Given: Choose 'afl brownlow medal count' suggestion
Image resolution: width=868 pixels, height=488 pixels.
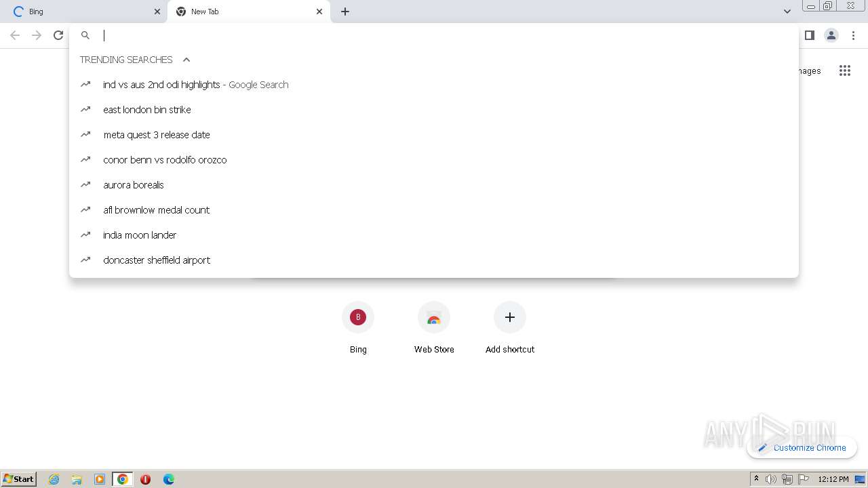Looking at the screenshot, I should coord(434,210).
